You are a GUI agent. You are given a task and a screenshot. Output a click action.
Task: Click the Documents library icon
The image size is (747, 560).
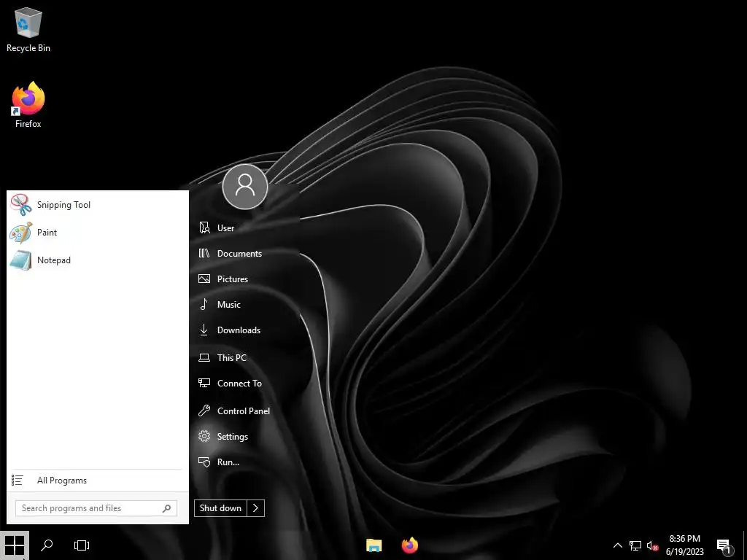click(204, 253)
